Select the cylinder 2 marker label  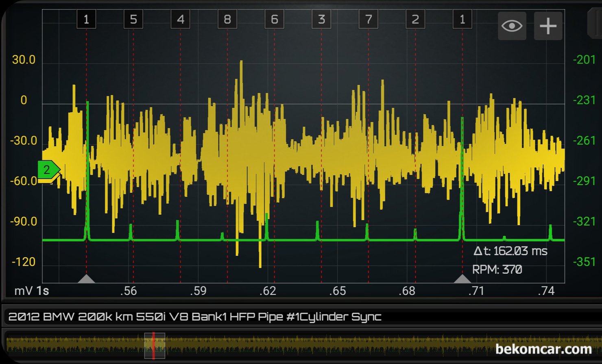tap(415, 20)
